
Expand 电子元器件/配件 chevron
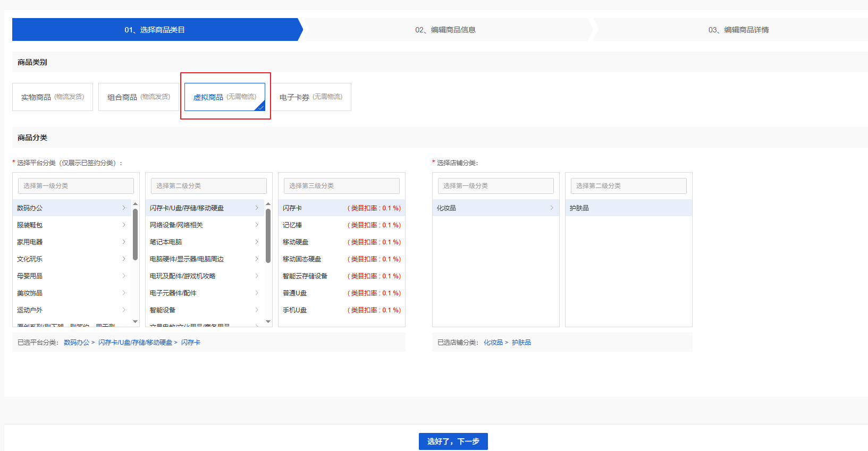pyautogui.click(x=257, y=293)
